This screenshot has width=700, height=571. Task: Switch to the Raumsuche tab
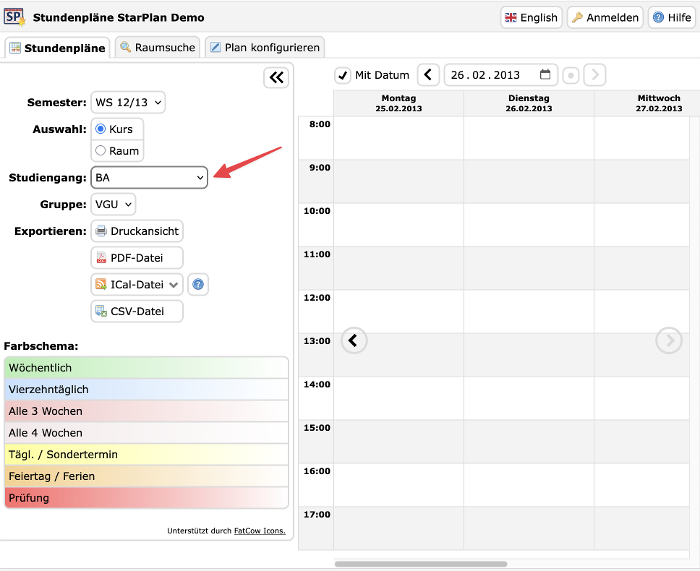coord(157,47)
